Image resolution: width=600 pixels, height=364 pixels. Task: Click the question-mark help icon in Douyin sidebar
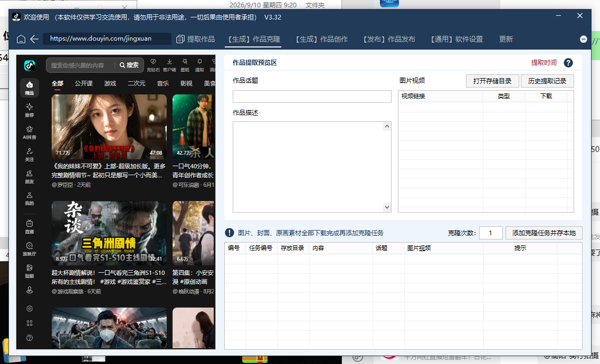[30, 338]
